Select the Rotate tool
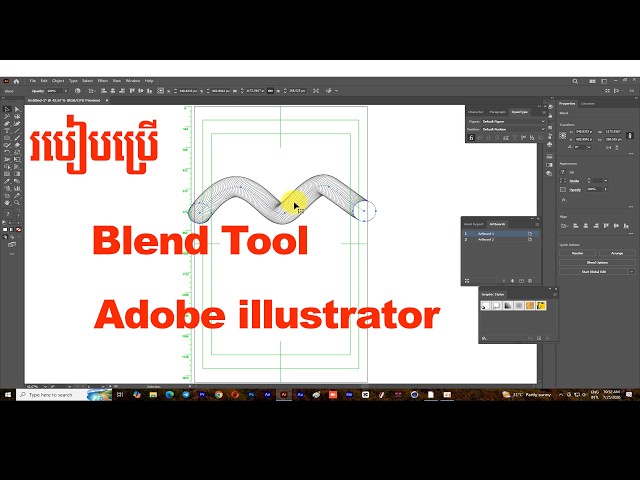This screenshot has width=640, height=480. click(7, 152)
